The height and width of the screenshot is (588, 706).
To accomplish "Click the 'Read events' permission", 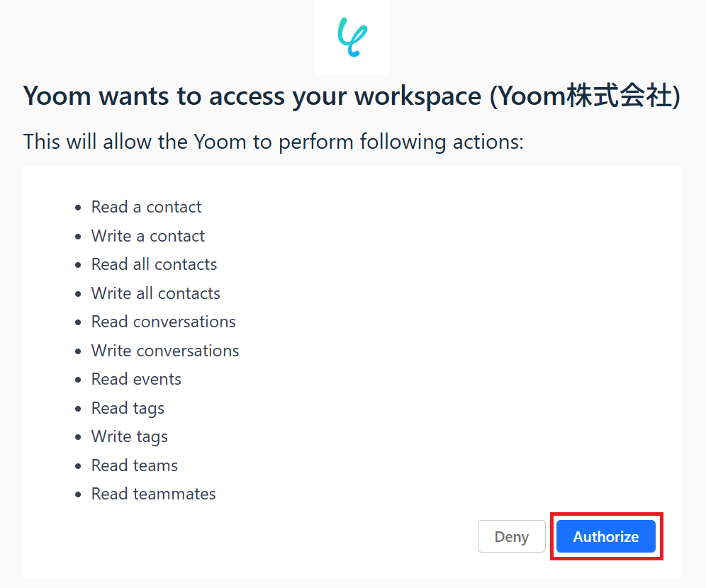I will click(x=136, y=379).
